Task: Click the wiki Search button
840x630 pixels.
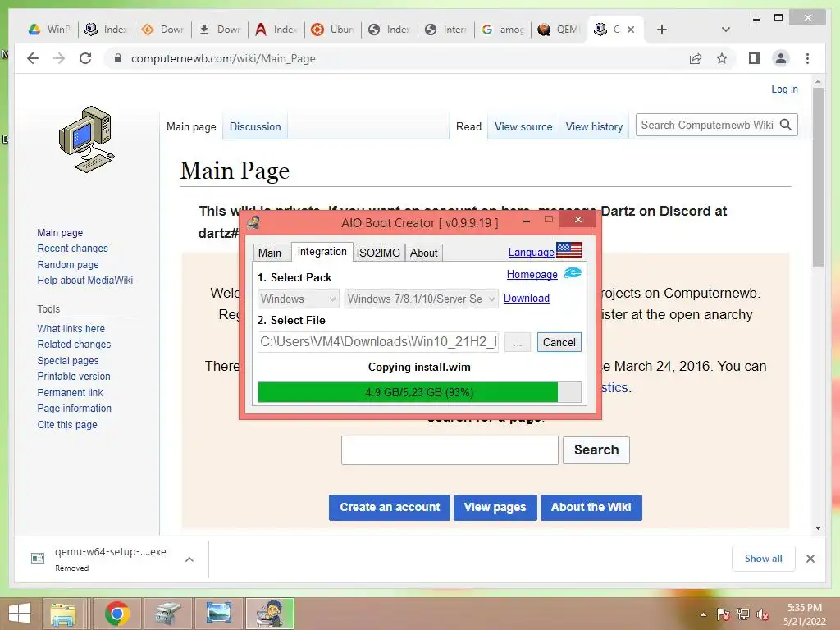Action: (x=596, y=450)
